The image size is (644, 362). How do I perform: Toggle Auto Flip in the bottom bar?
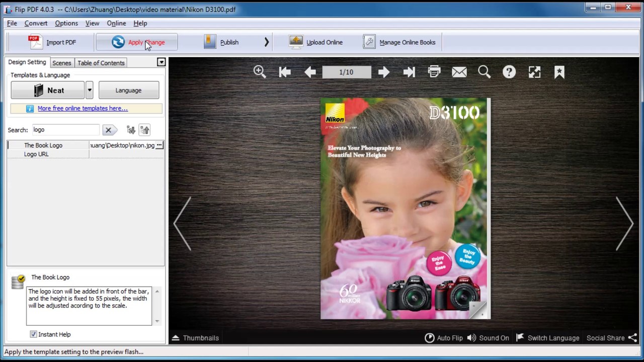pos(444,338)
